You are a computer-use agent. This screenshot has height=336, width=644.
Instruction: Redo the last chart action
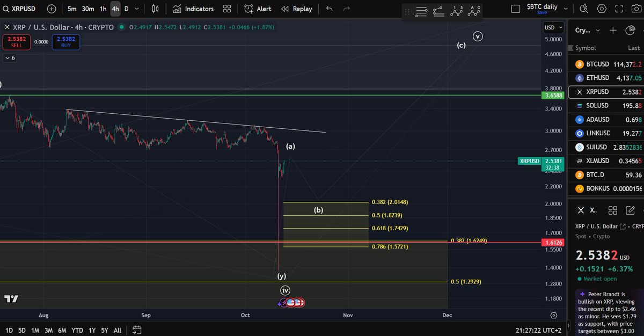(347, 9)
